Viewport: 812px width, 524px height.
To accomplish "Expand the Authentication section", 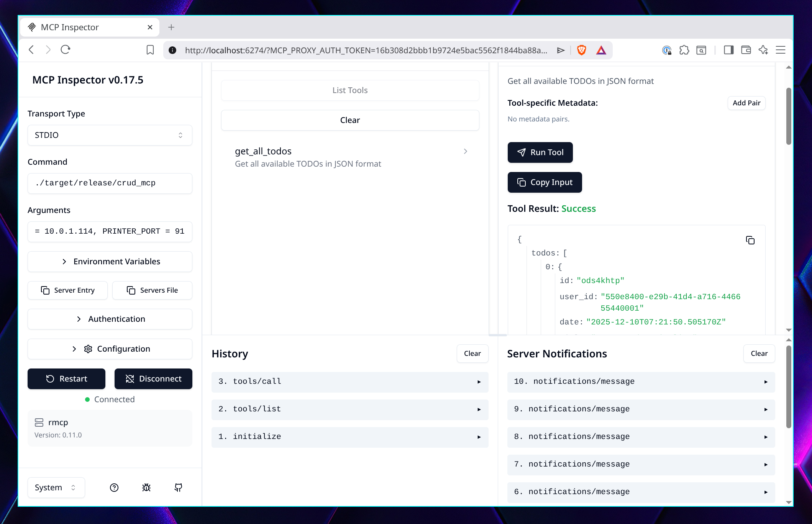I will 110,319.
